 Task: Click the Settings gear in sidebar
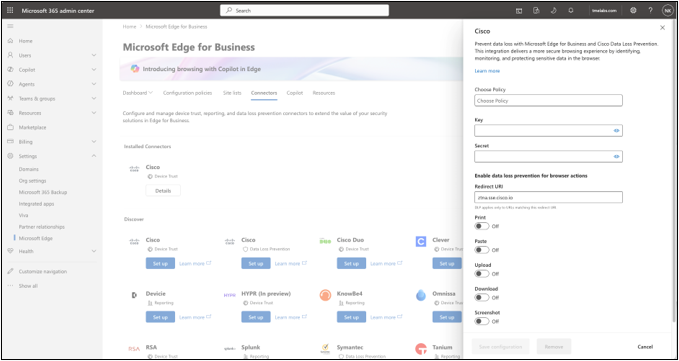click(10, 156)
